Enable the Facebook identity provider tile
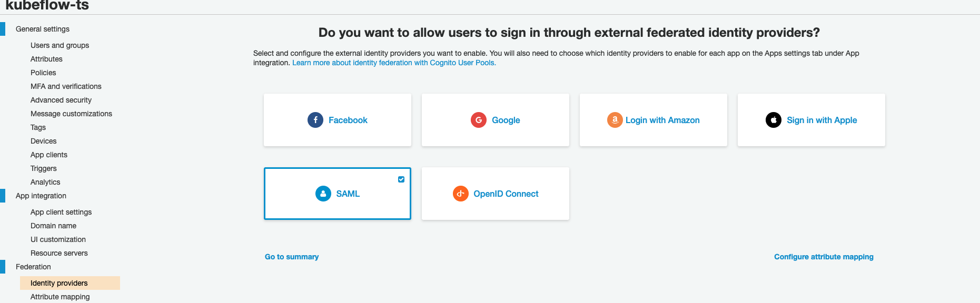The width and height of the screenshot is (980, 303). [x=337, y=120]
